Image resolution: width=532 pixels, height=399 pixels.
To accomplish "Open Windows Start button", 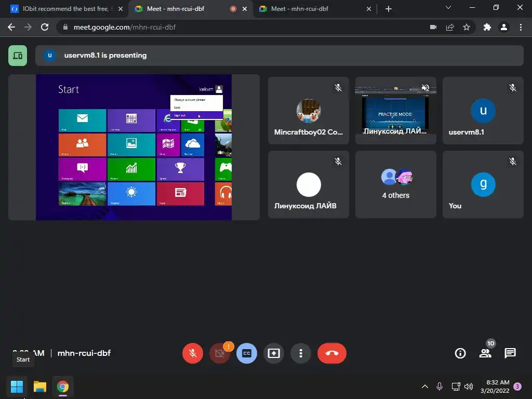I will (17, 387).
